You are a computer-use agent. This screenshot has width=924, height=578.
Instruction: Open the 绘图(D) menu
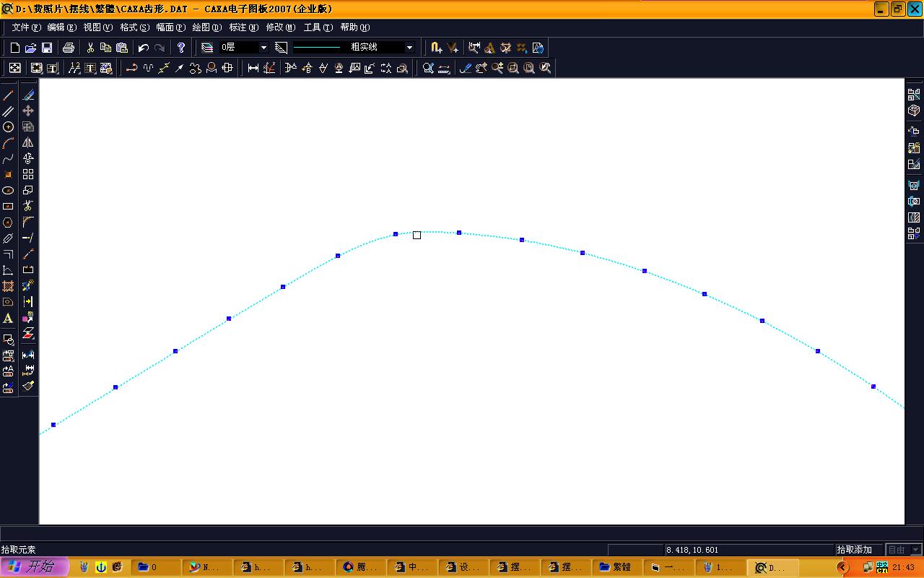coord(207,27)
